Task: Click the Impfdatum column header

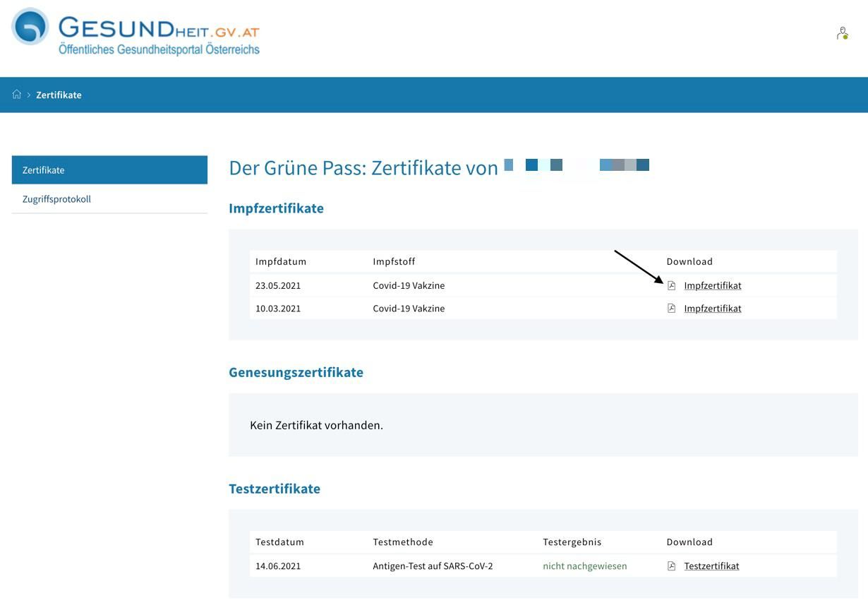Action: (x=280, y=261)
